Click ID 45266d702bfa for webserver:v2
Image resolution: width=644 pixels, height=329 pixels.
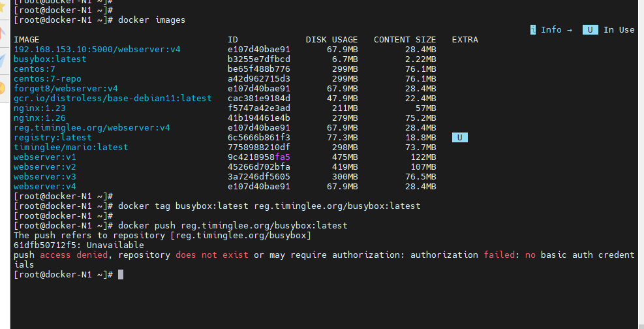[259, 166]
